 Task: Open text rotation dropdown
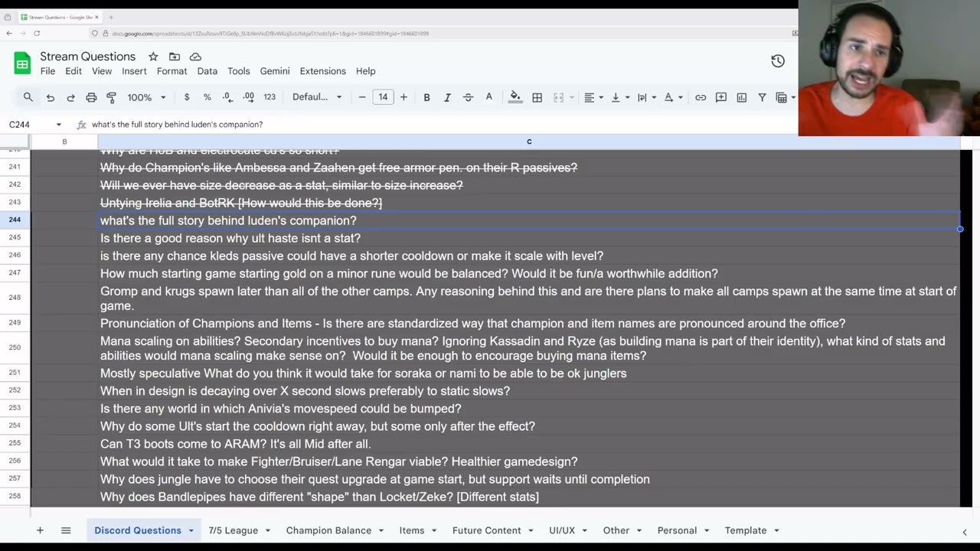tap(673, 97)
